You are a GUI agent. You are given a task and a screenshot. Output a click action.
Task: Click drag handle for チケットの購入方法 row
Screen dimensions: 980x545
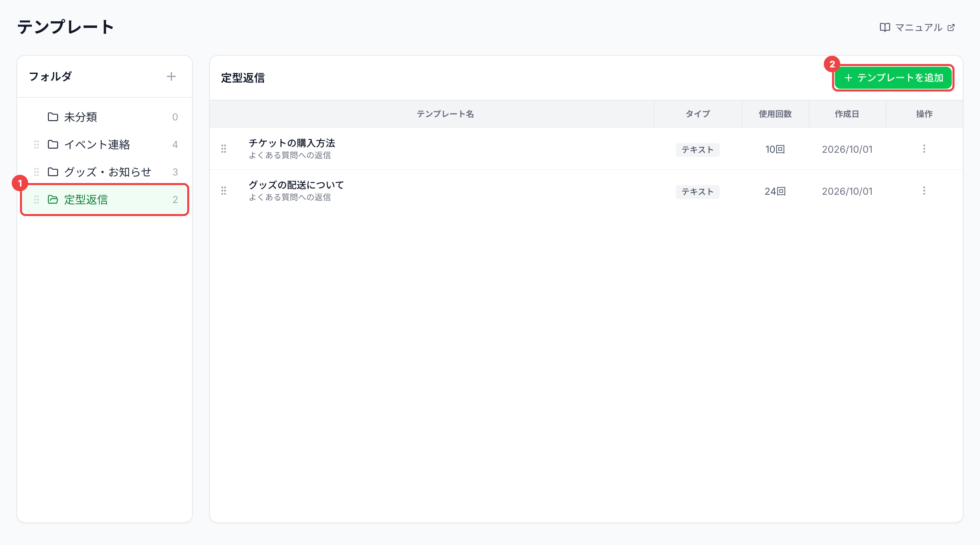click(224, 149)
